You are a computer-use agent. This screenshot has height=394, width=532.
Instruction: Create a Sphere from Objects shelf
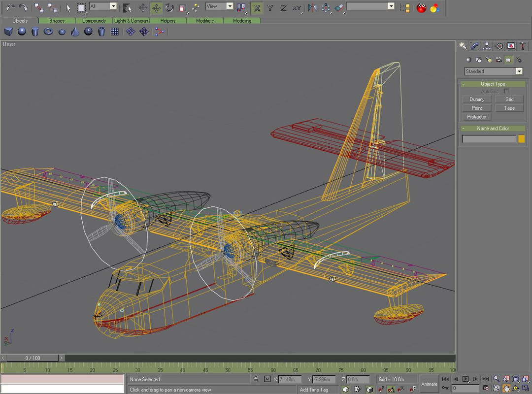click(22, 32)
